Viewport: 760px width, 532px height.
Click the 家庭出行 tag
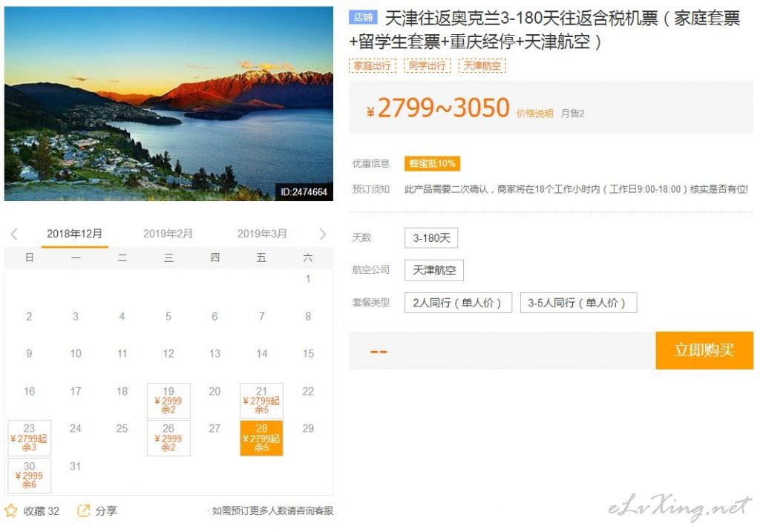click(x=373, y=65)
